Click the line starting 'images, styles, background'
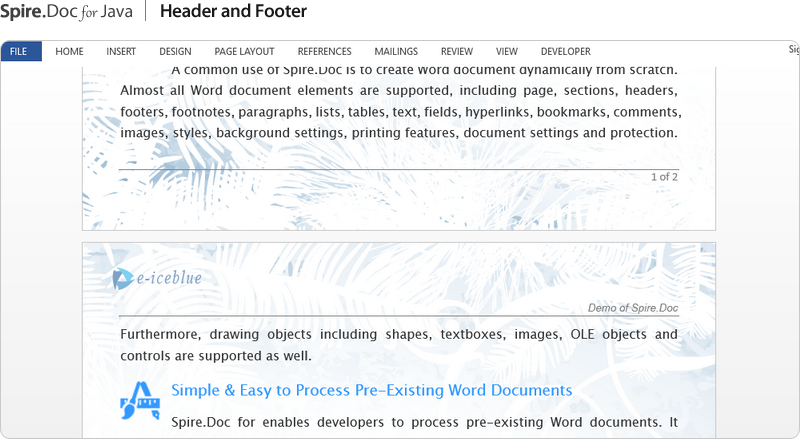The image size is (800, 440). pos(399,133)
